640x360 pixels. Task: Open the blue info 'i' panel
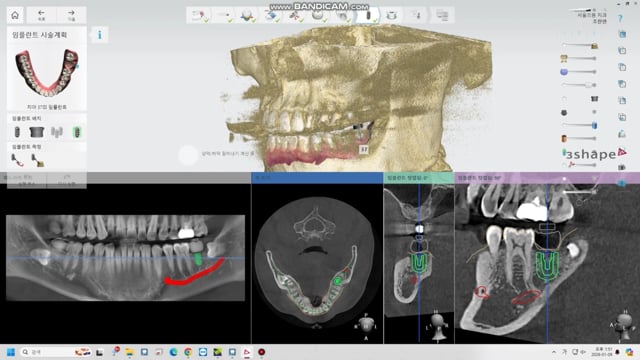coord(100,35)
